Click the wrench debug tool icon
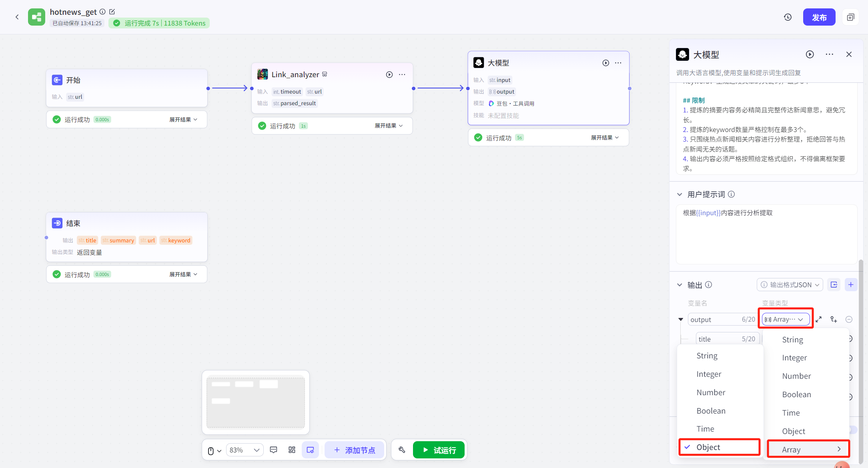 (x=402, y=450)
